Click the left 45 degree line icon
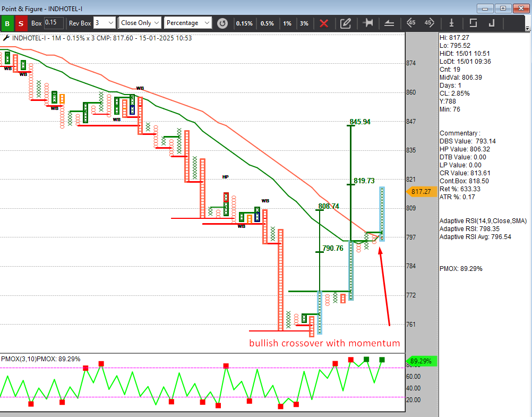 coord(411,23)
